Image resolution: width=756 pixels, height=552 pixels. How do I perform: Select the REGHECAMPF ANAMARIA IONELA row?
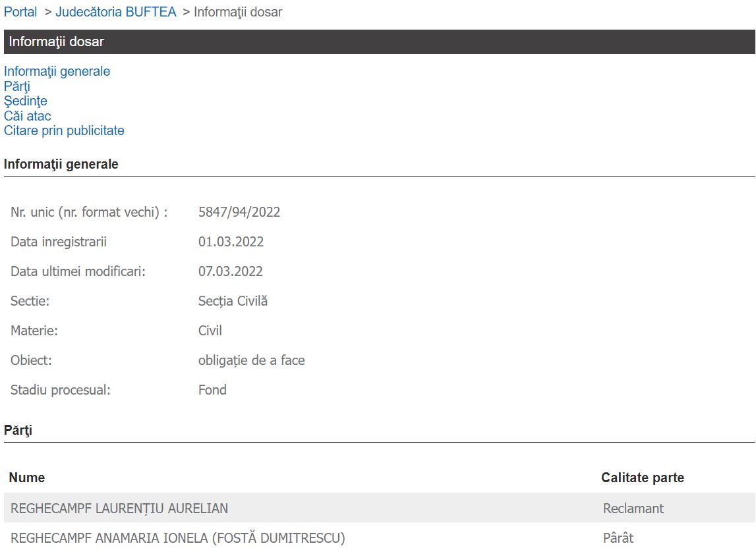tap(177, 538)
